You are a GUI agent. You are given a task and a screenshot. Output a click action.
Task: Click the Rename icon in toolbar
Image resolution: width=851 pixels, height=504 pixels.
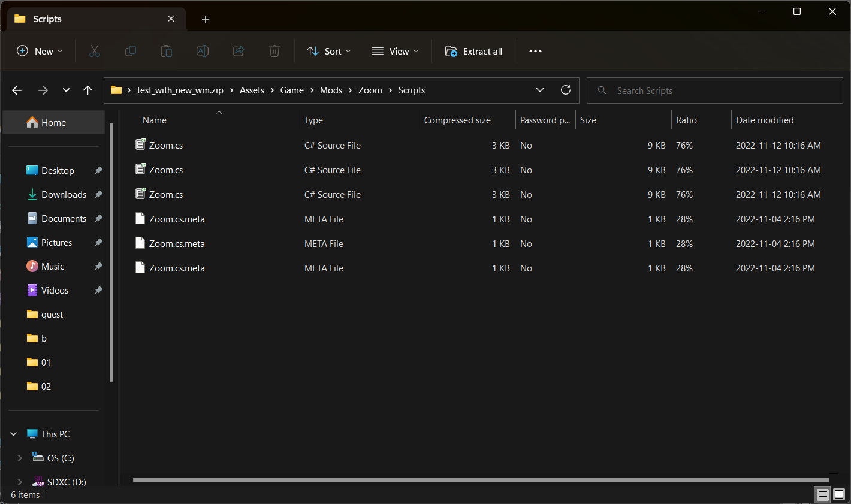[x=203, y=52]
